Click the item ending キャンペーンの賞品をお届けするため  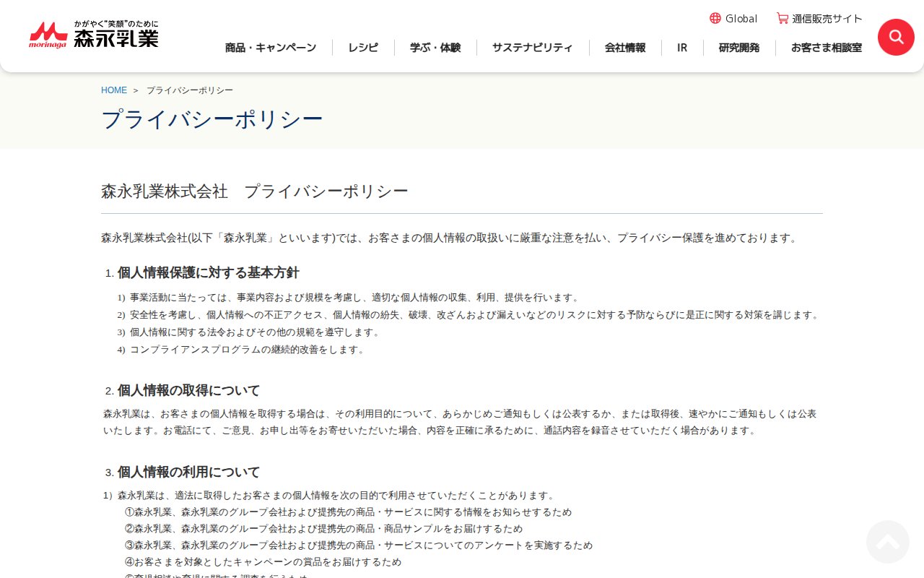pos(263,562)
